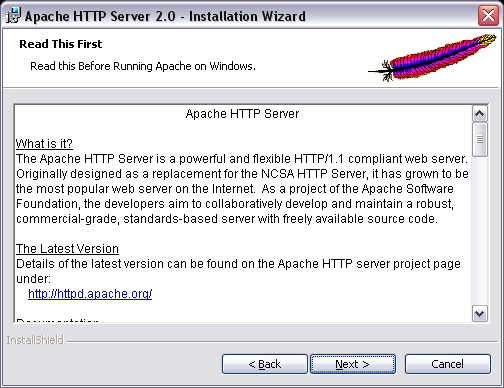504x388 pixels.
Task: Click the line starting 'commercial-grade, standards-based'
Action: tap(227, 219)
